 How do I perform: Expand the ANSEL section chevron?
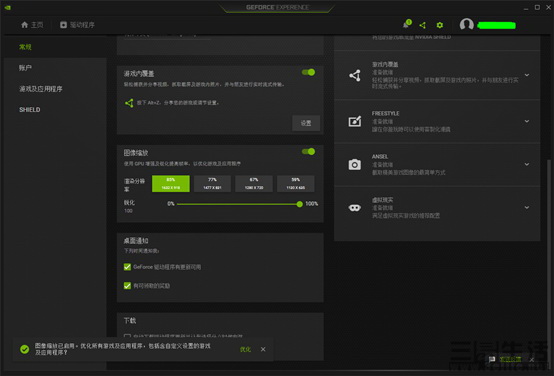[x=527, y=164]
